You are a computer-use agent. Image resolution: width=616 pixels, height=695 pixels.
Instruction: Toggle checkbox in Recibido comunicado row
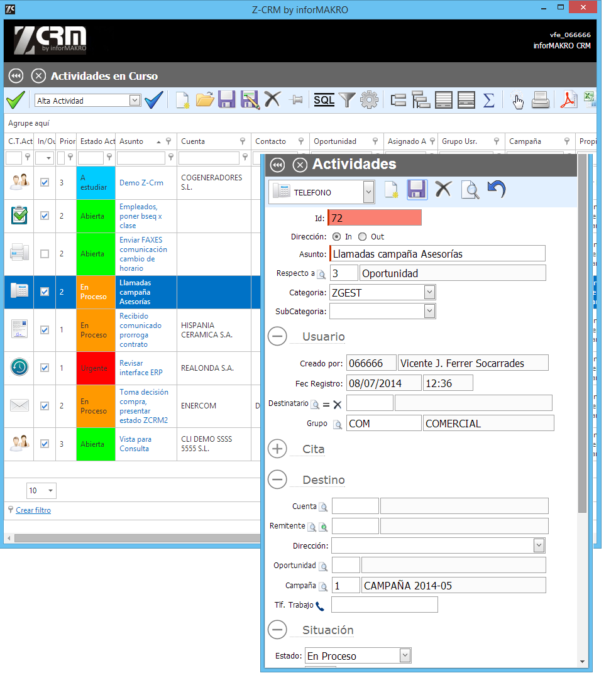click(x=45, y=330)
